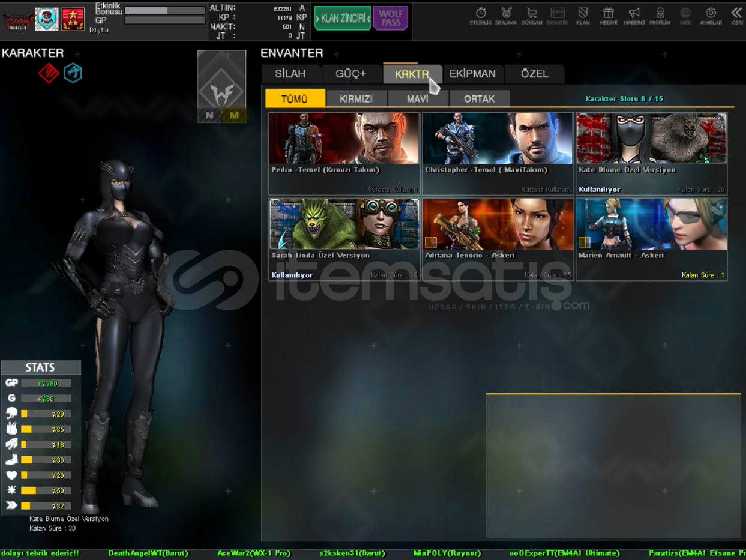Click the red rank badge icon
746x560 pixels.
tap(73, 19)
